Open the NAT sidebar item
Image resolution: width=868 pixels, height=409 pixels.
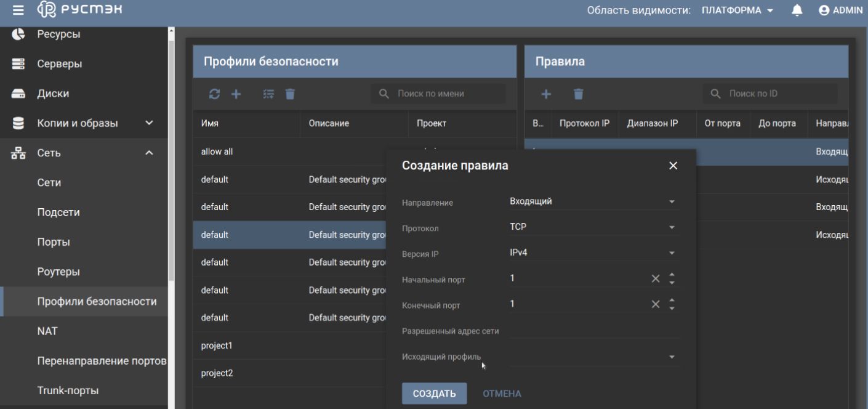tap(47, 331)
